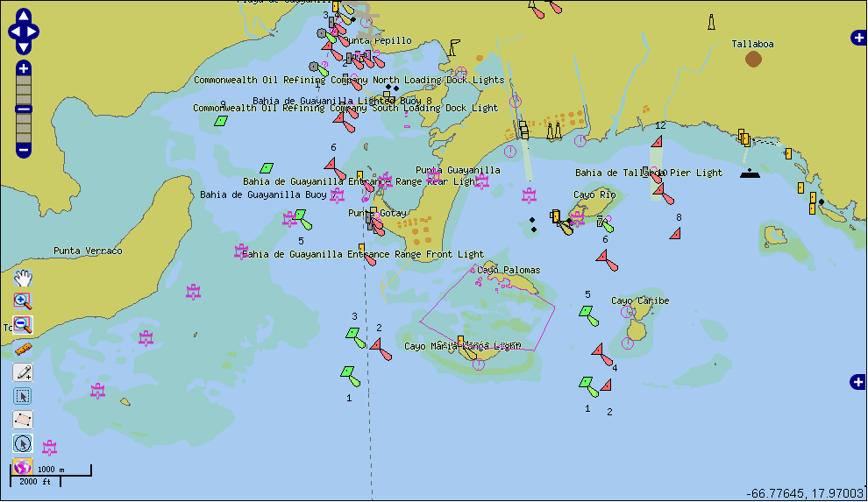The width and height of the screenshot is (868, 502).
Task: Expand the lower-right plus panel
Action: coord(857,381)
